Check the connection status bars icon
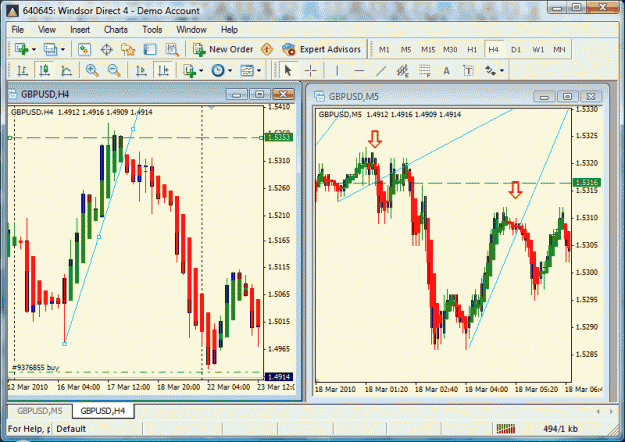The image size is (625, 442). click(506, 429)
